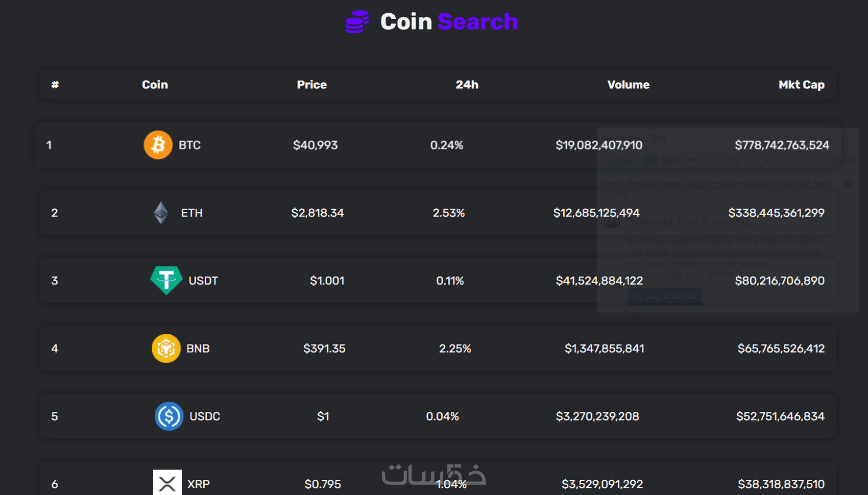Click the BTC coin name
The width and height of the screenshot is (868, 495).
tap(189, 145)
